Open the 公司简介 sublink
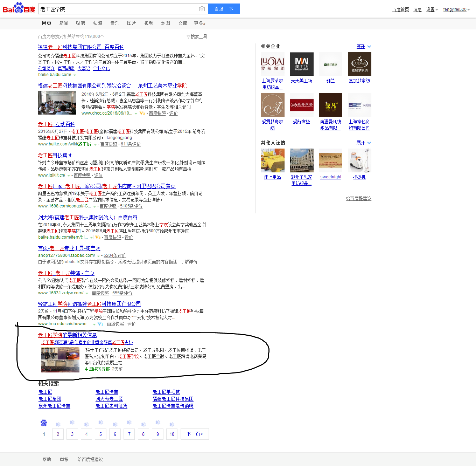Viewport: 476px width, 466px height. click(46, 68)
